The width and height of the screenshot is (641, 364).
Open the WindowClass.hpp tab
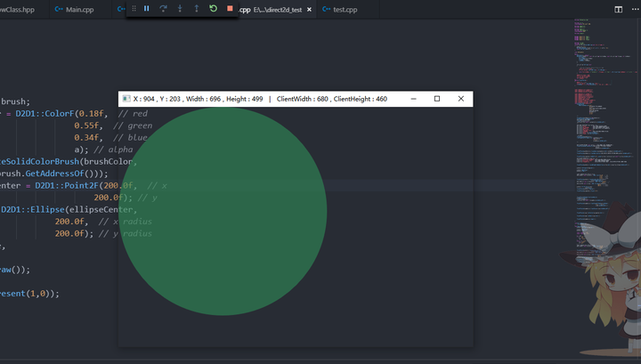(18, 9)
